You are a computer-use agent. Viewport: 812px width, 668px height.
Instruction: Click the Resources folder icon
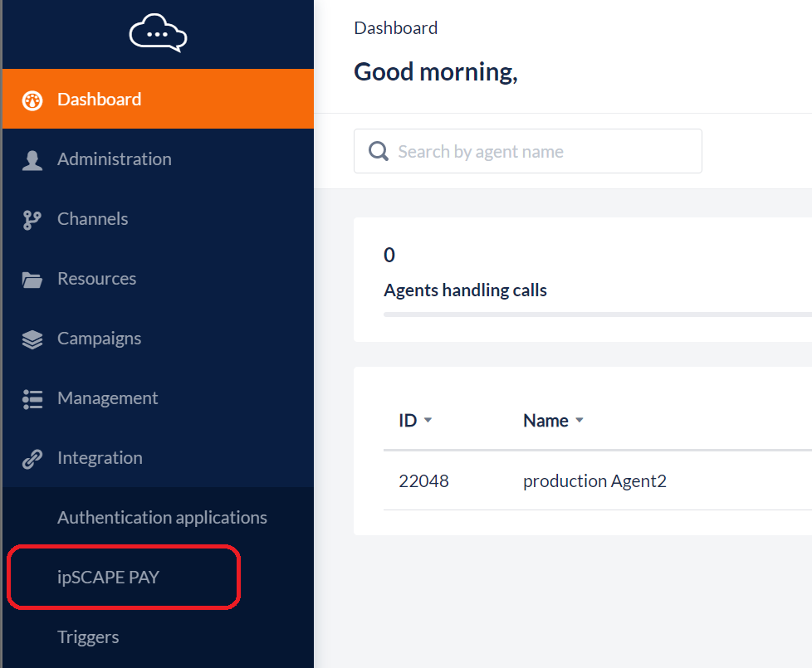point(32,280)
